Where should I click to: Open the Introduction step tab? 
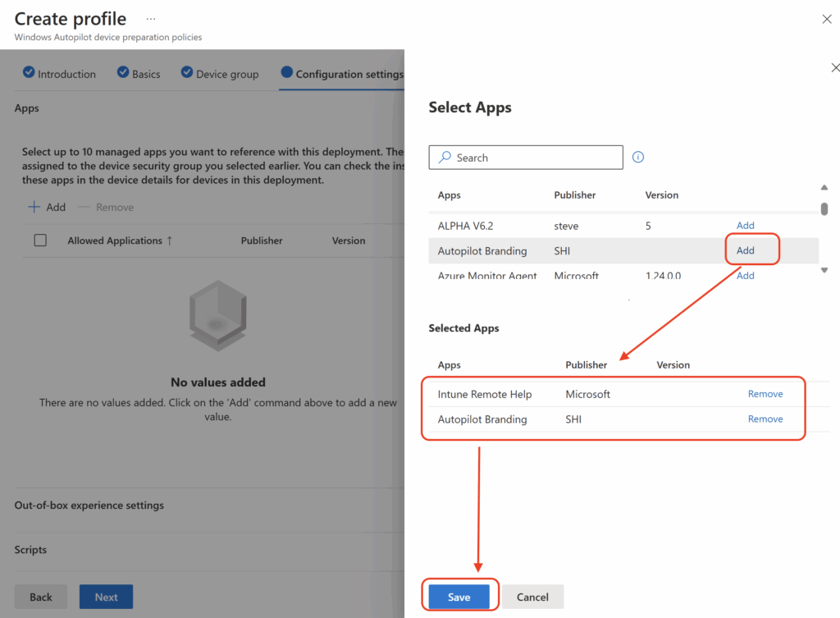59,73
